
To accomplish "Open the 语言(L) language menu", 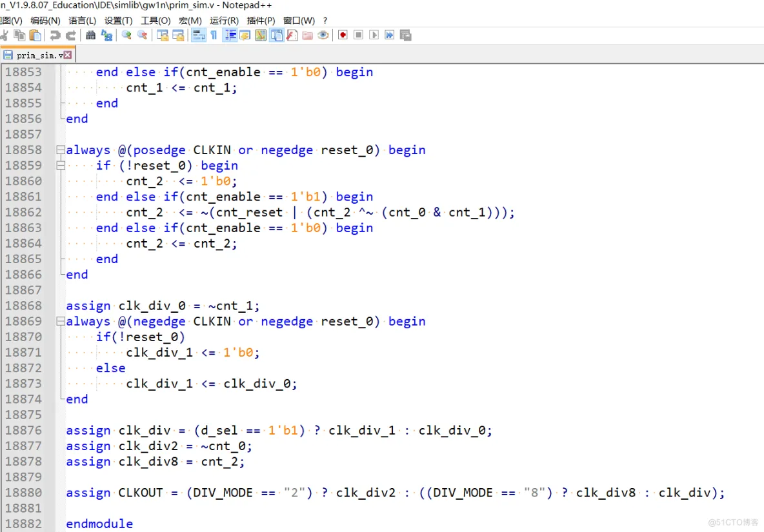I will coord(83,21).
